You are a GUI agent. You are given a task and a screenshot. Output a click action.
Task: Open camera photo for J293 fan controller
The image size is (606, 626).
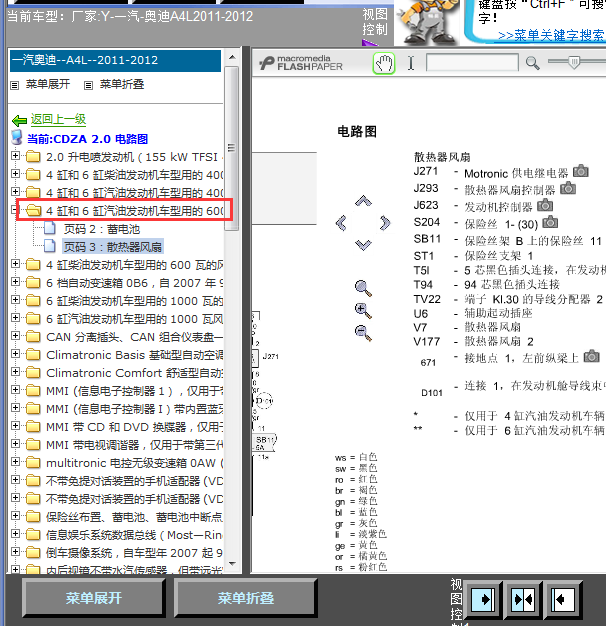pos(568,188)
